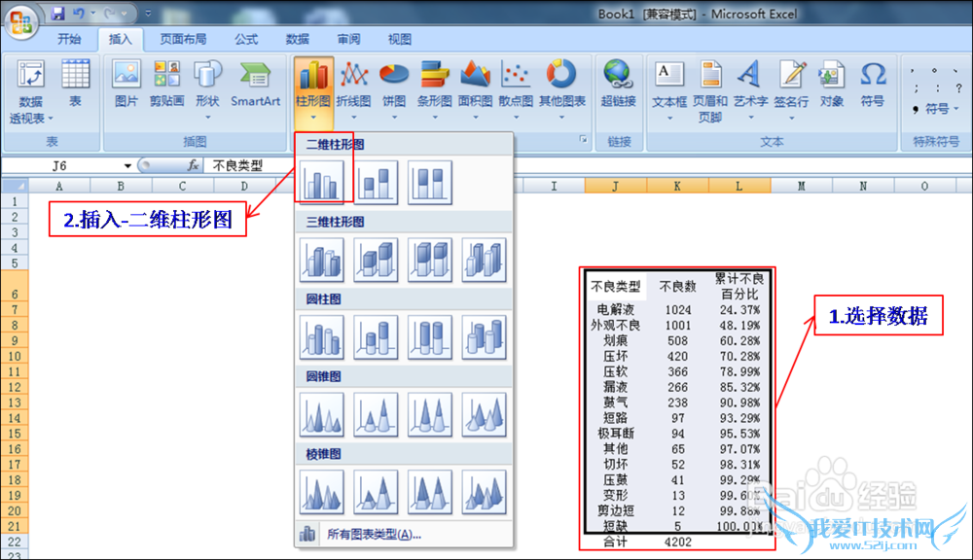Open the line chart (折线图) menu

click(x=354, y=89)
